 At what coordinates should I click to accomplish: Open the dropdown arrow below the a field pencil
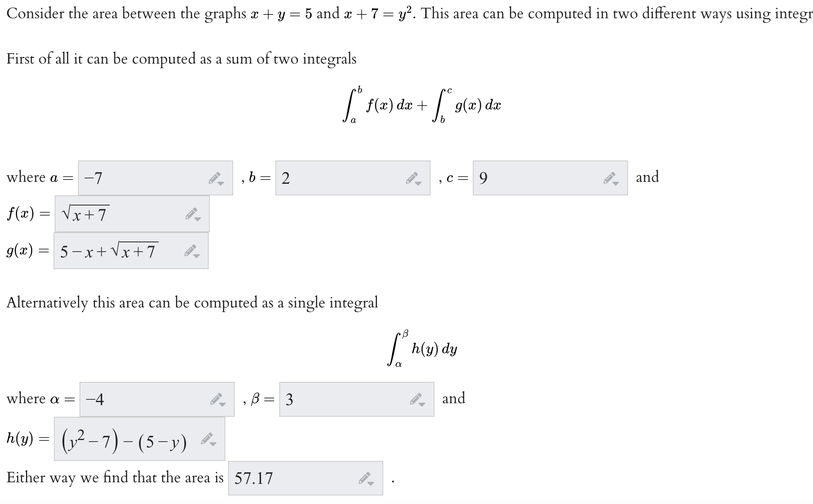tap(221, 183)
